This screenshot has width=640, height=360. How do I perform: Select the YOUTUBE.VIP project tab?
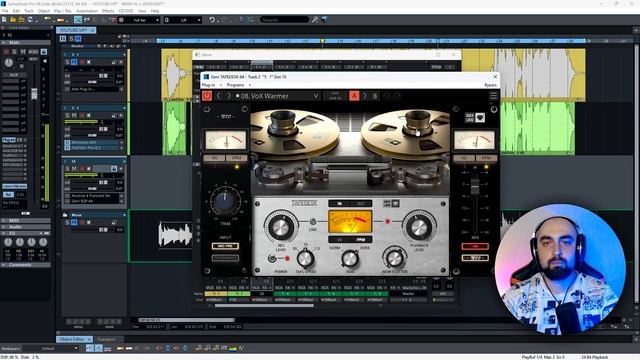coord(75,30)
